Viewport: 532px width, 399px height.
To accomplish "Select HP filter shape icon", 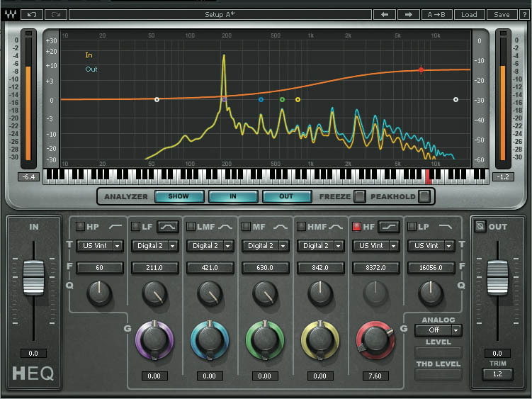I will tap(115, 227).
